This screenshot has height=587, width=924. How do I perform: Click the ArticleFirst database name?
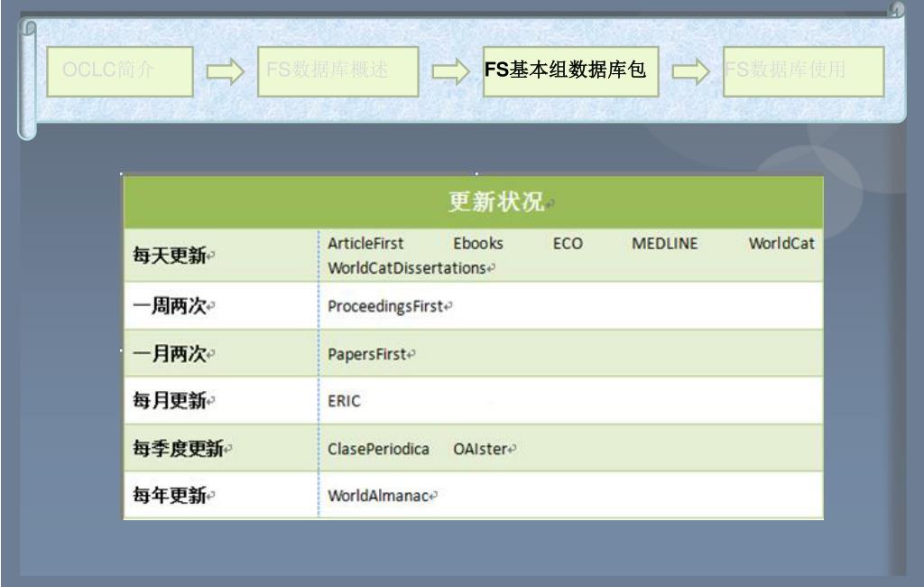365,243
